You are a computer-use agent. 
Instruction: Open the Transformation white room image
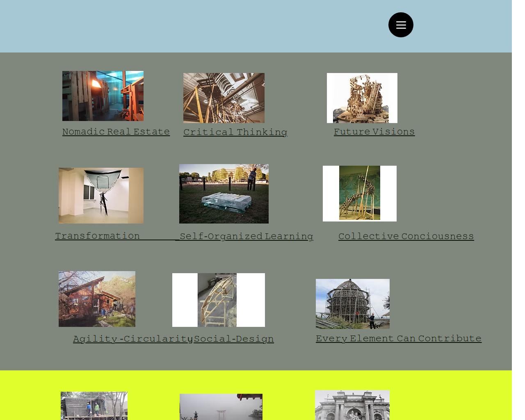pyautogui.click(x=101, y=196)
